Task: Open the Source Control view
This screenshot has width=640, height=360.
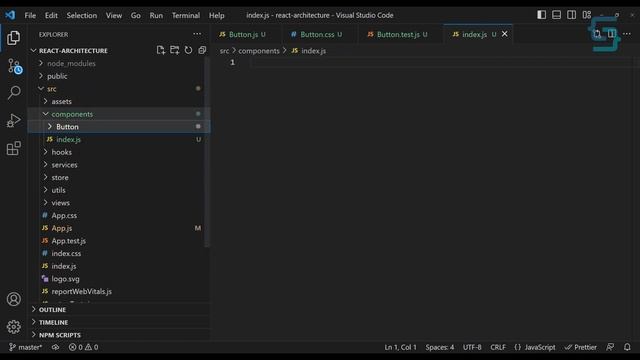Action: coord(14,66)
